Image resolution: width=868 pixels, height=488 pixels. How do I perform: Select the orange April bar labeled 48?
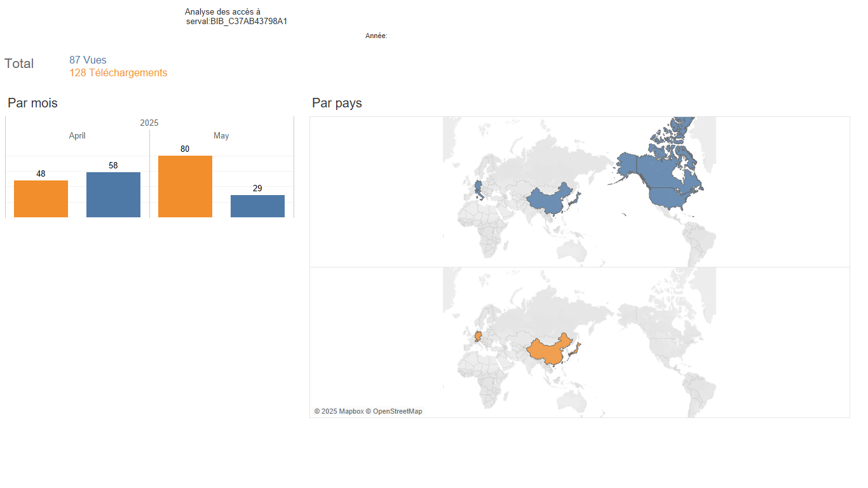[41, 199]
